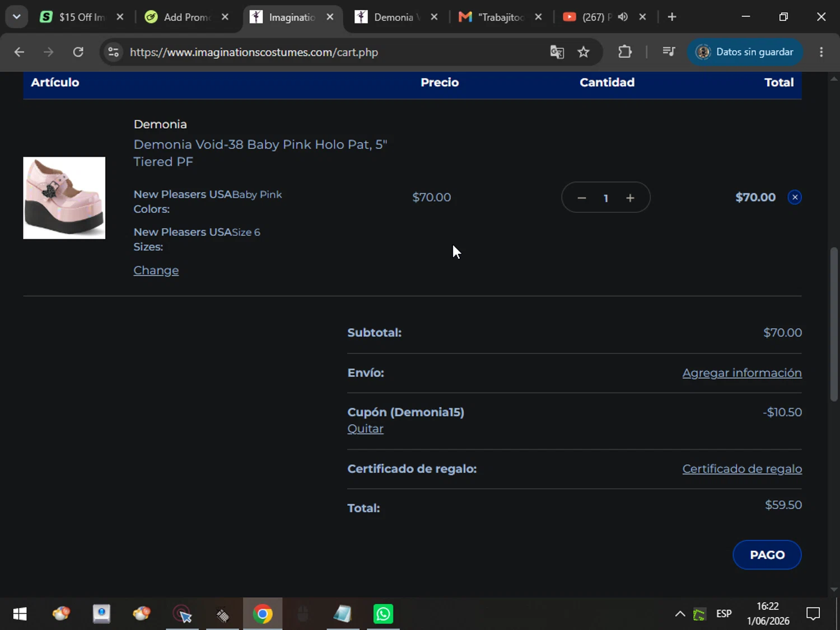
Task: Open the Chrome taskbar icon
Action: coord(263,614)
